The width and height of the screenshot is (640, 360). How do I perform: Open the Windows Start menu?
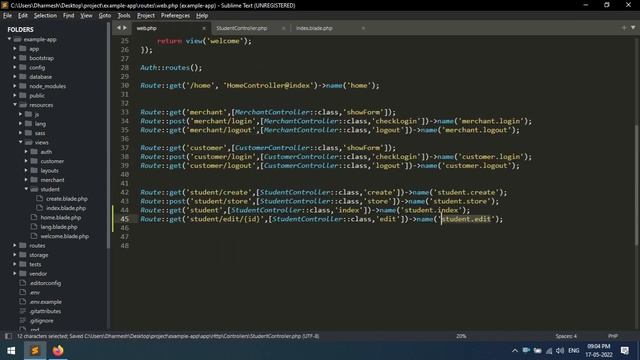click(11, 351)
